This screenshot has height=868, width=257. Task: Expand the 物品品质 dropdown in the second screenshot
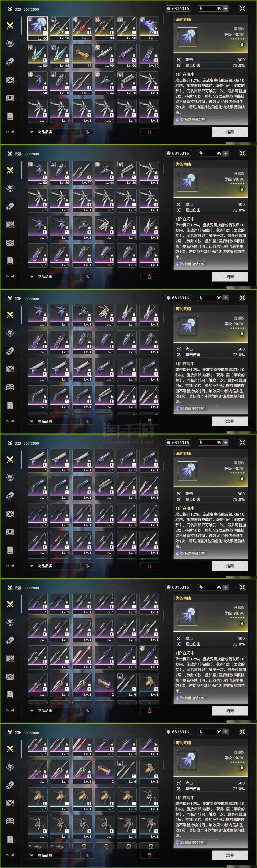[54, 276]
